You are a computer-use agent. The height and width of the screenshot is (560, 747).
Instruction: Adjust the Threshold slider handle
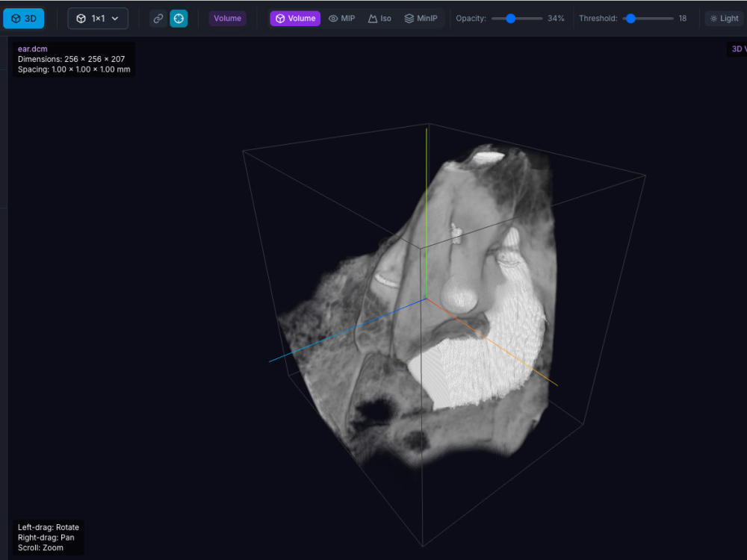(x=630, y=19)
